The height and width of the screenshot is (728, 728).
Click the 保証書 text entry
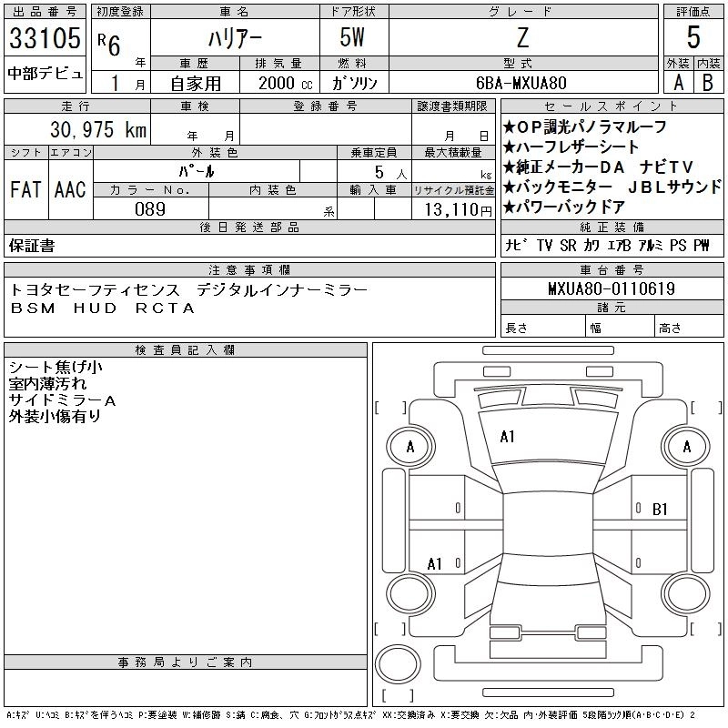point(32,246)
